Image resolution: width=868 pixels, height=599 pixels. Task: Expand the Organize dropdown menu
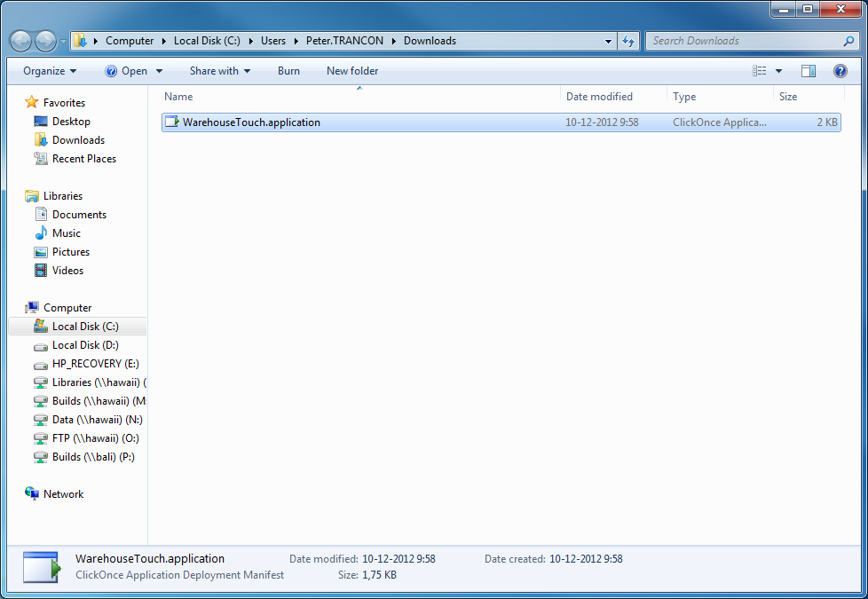click(50, 71)
